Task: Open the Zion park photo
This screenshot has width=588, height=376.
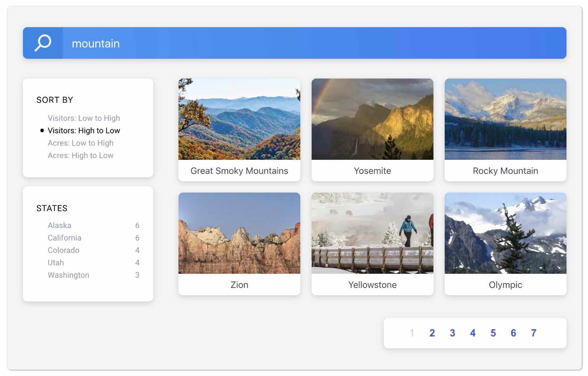Action: point(239,233)
